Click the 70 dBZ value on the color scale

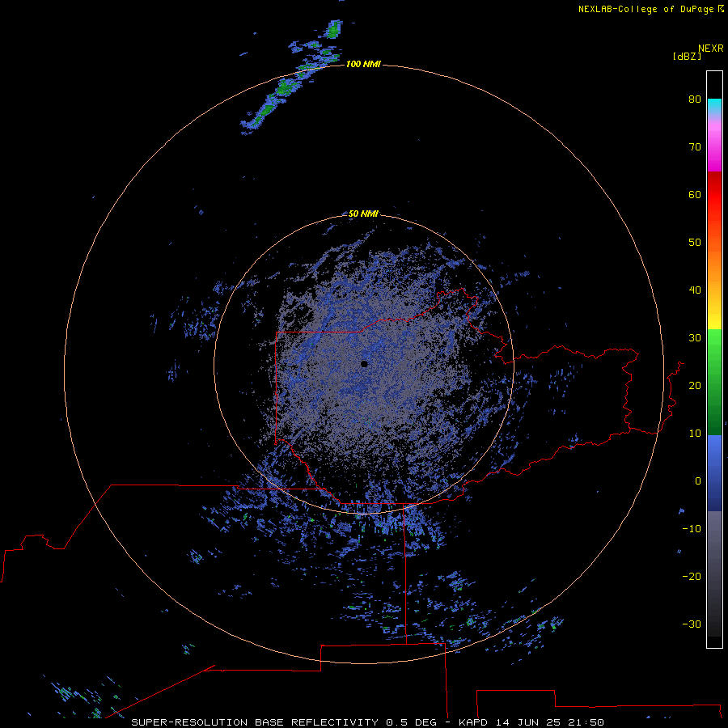pyautogui.click(x=695, y=146)
